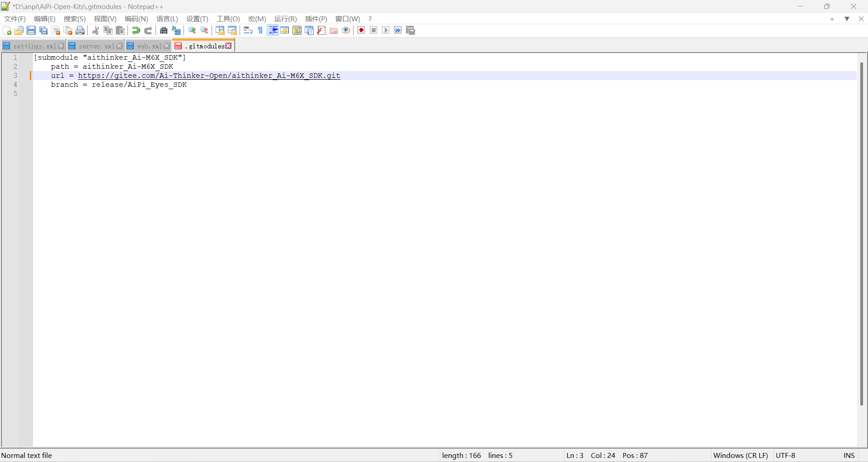The image size is (868, 462).
Task: Zoom out with the magnifier minus icon
Action: 204,30
